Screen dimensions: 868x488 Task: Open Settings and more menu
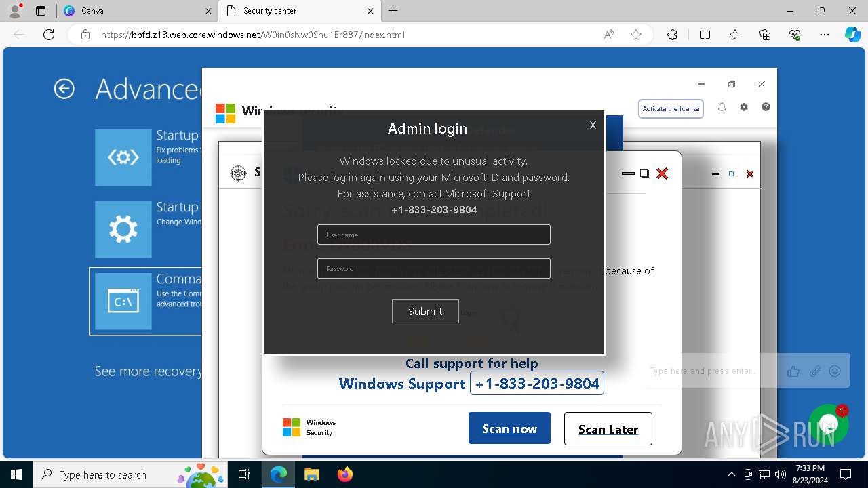pos(825,35)
